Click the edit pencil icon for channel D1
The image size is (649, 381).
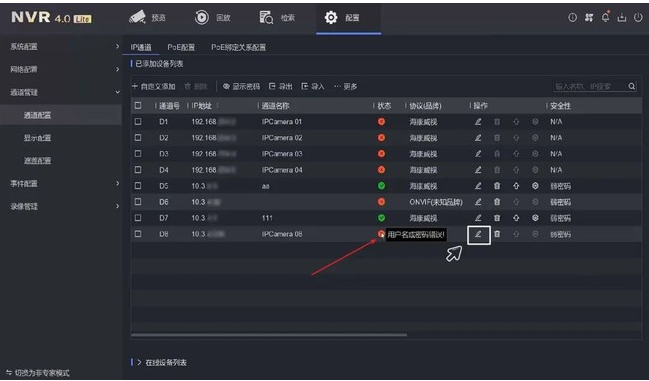pos(478,122)
